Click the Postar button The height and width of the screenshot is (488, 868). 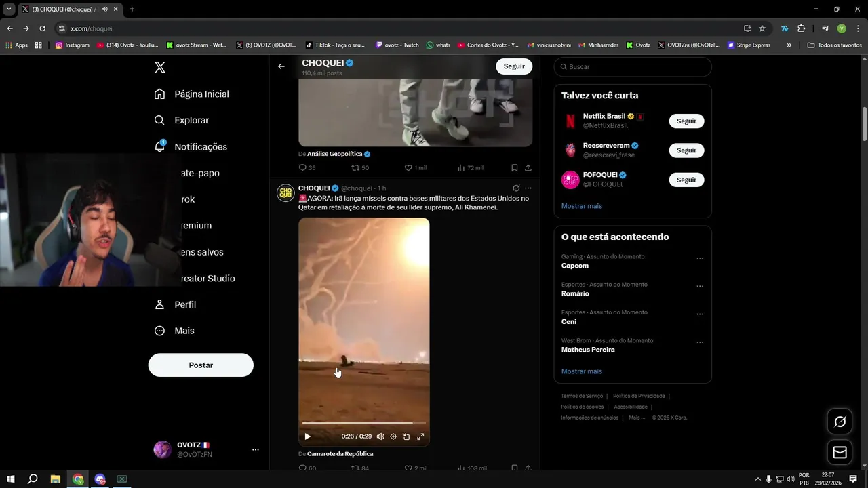point(201,365)
